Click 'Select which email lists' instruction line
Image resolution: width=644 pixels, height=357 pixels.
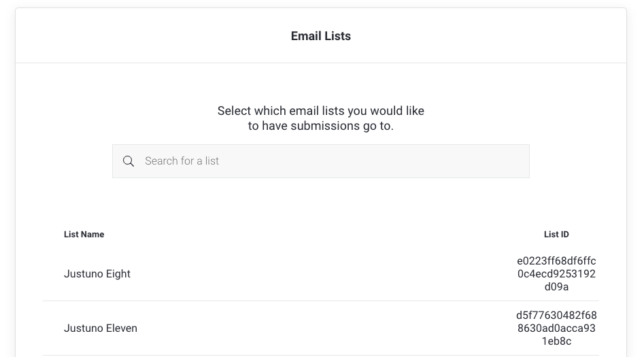point(321,111)
